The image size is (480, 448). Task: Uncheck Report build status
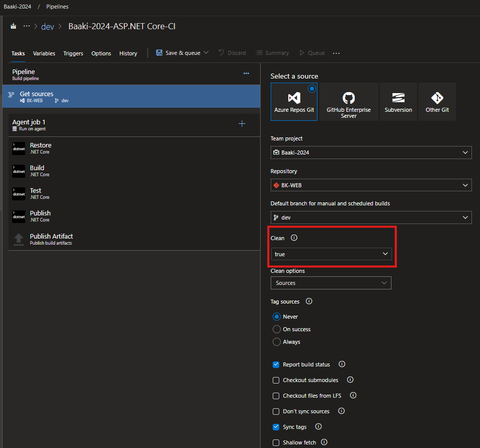point(276,364)
